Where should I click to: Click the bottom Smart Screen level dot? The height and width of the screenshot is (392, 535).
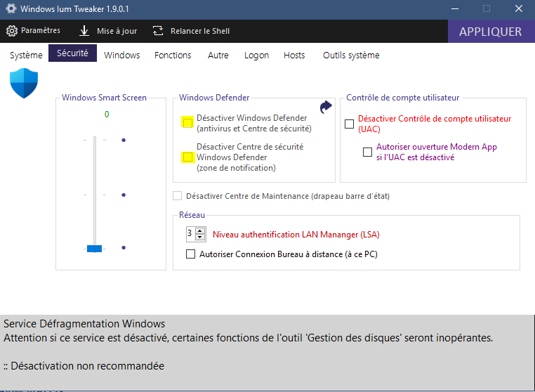124,247
